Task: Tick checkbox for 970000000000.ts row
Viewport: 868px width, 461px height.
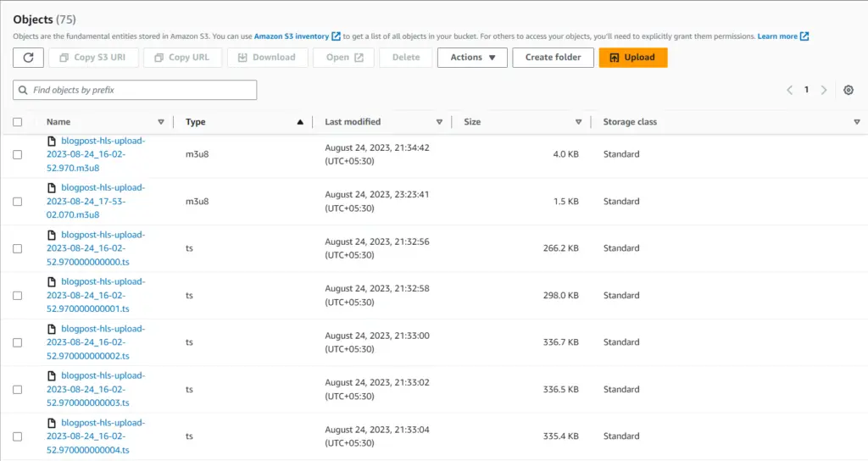Action: pyautogui.click(x=18, y=248)
